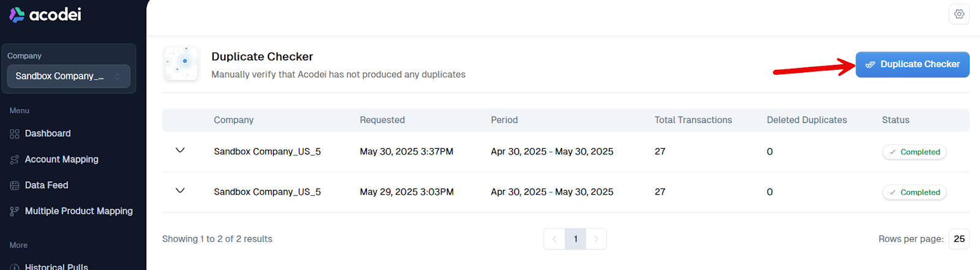Click the Account Mapping icon
The image size is (980, 270).
[15, 160]
